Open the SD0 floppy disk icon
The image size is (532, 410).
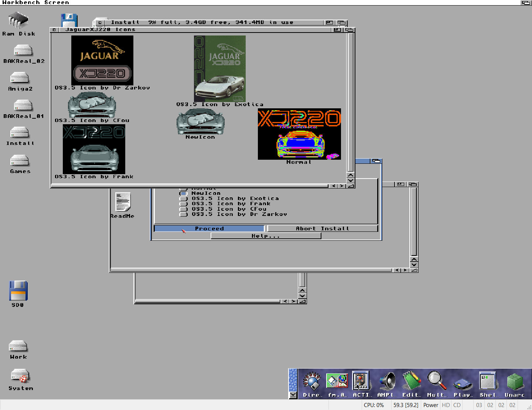pos(18,291)
